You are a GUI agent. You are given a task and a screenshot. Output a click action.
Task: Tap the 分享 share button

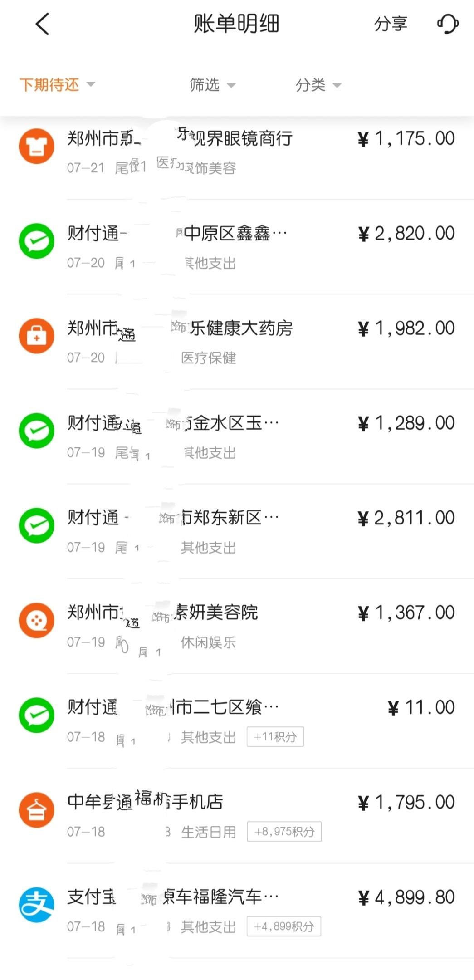(x=391, y=24)
